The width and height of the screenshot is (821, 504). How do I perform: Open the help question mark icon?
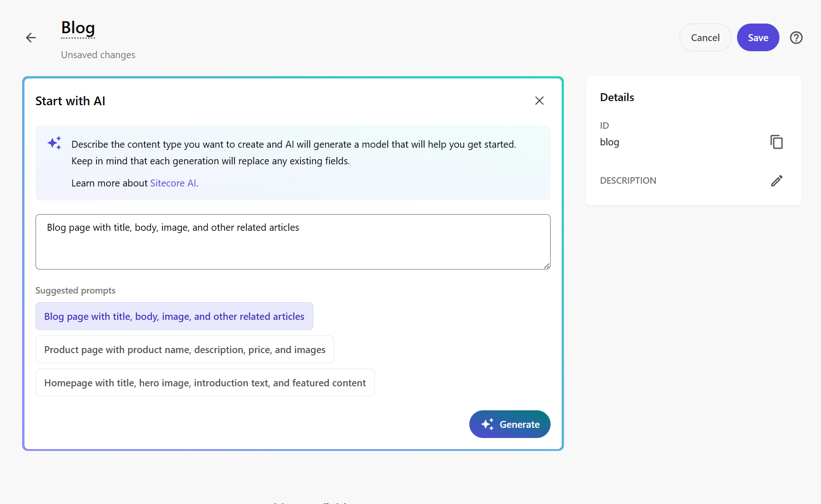click(x=796, y=37)
